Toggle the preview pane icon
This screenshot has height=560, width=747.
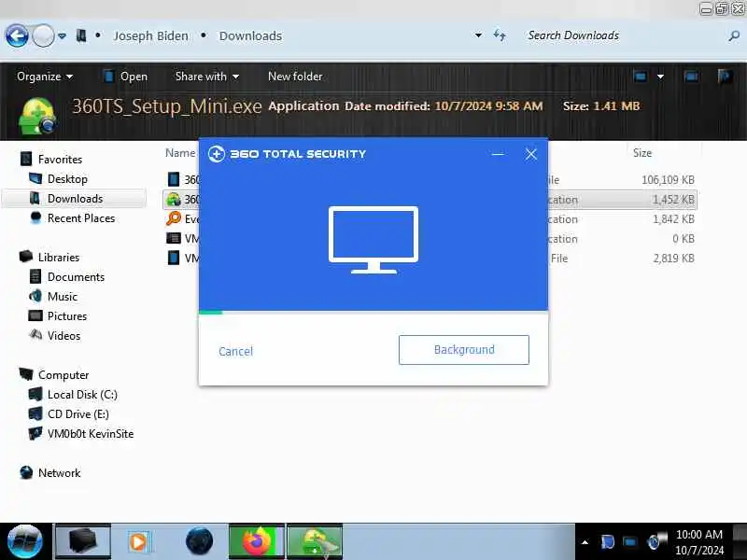coord(691,77)
